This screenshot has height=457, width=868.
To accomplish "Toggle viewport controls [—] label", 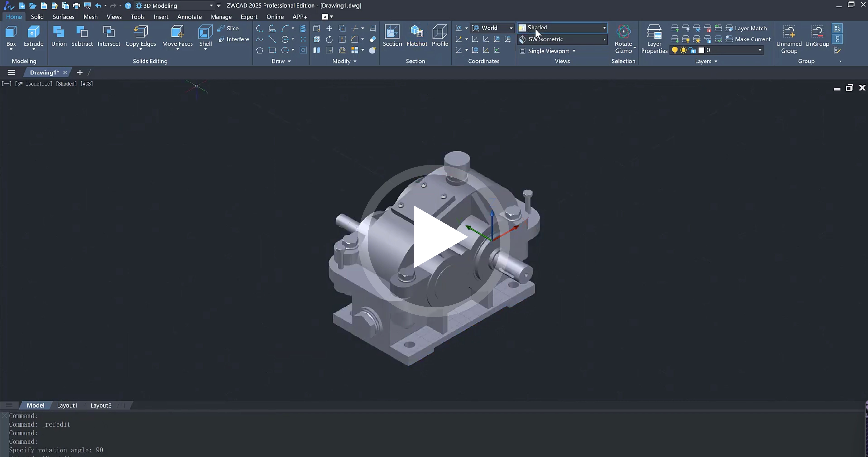I will 6,84.
